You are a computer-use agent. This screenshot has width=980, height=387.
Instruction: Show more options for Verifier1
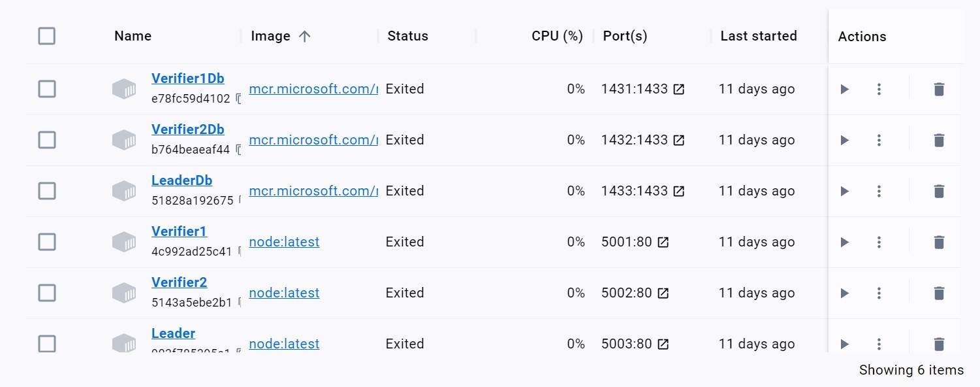879,242
